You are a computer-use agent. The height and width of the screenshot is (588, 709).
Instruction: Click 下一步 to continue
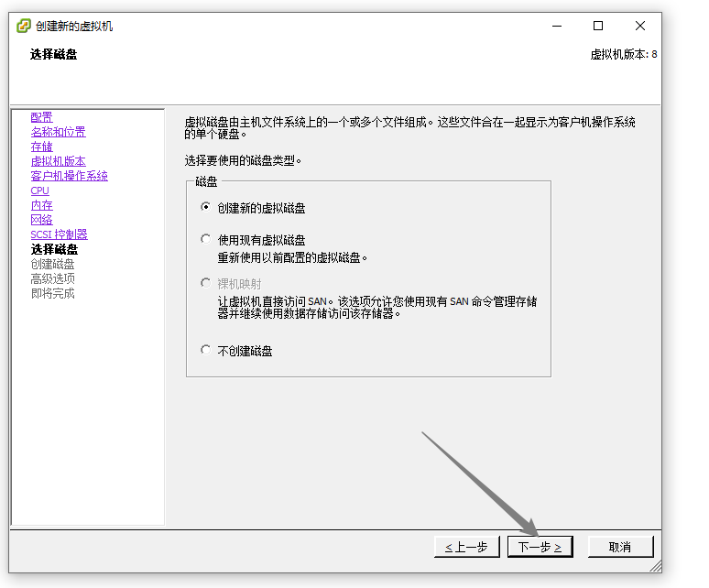[540, 548]
